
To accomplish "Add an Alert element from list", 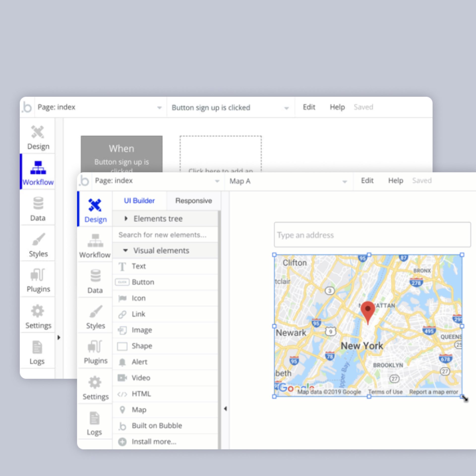I will (139, 362).
